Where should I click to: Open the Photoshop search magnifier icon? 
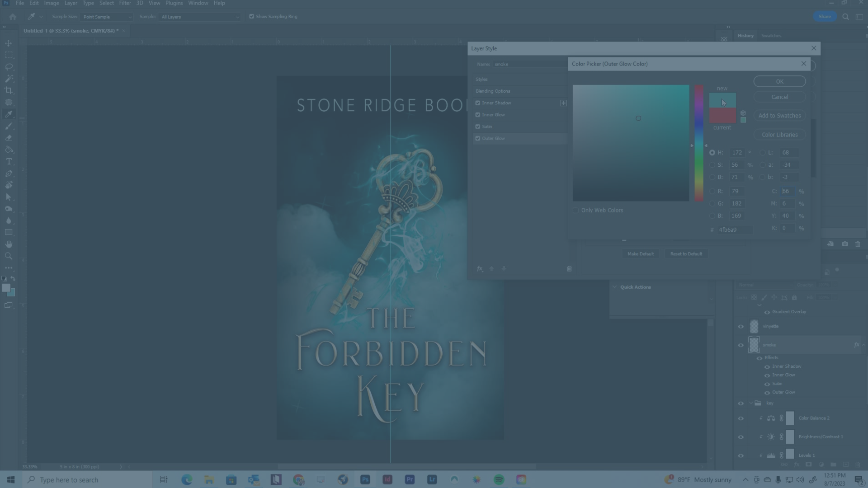click(x=845, y=17)
